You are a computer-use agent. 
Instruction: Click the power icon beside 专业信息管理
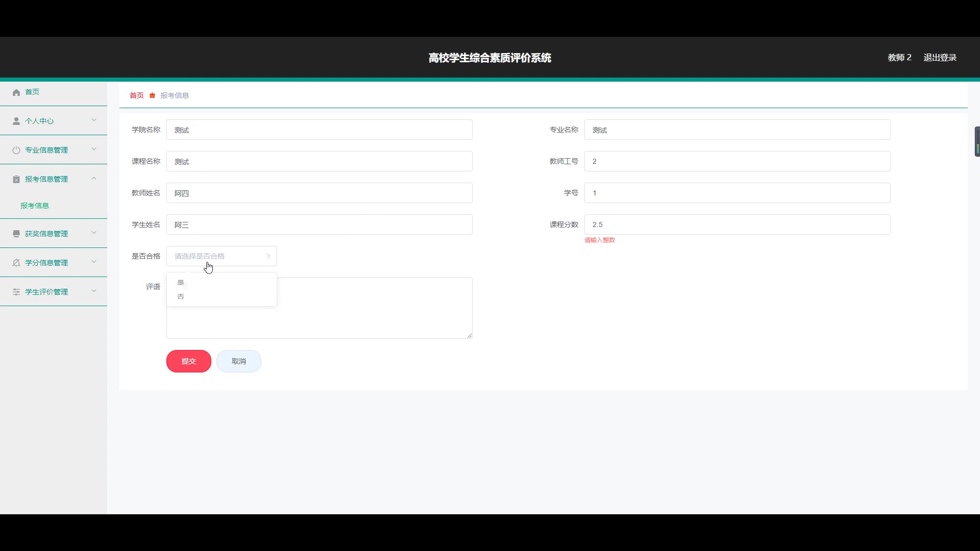point(16,150)
